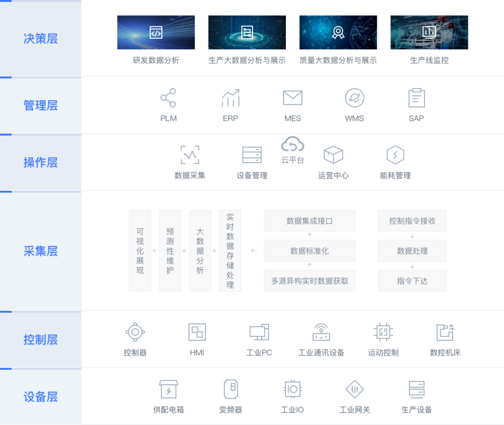Click the 云平台 label

pos(292,160)
